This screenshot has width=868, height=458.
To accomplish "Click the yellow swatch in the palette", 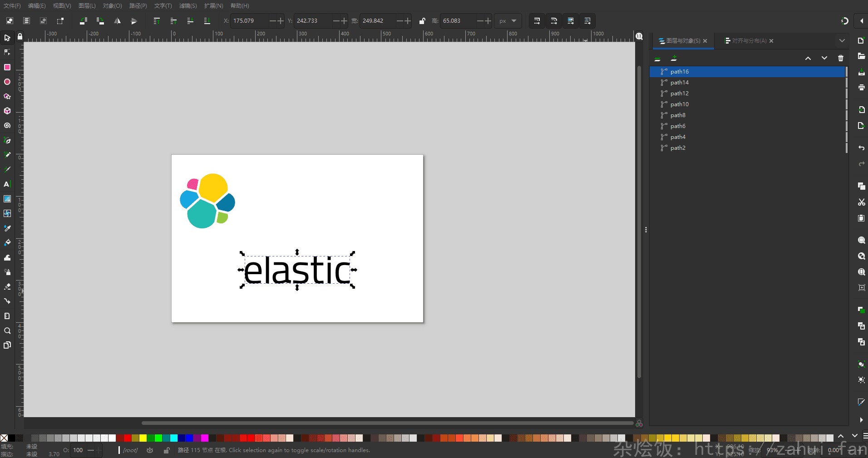I will pos(143,438).
